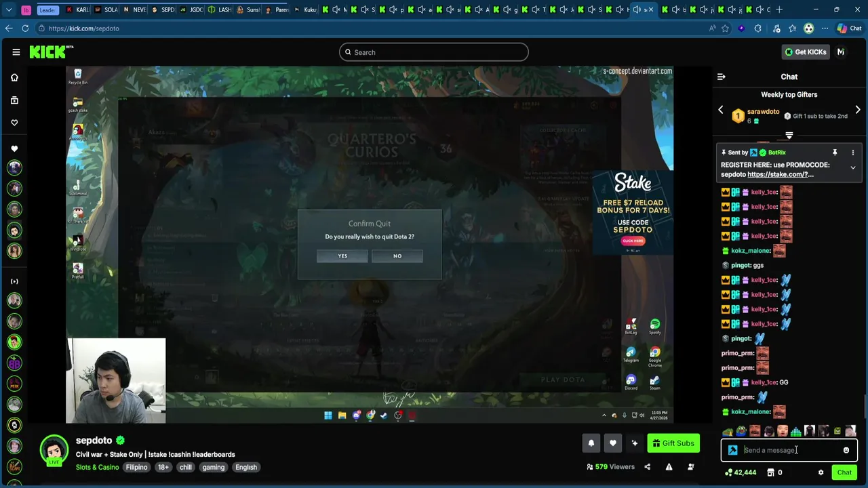Report stream with warning triangle icon
The height and width of the screenshot is (488, 868).
[x=669, y=467]
